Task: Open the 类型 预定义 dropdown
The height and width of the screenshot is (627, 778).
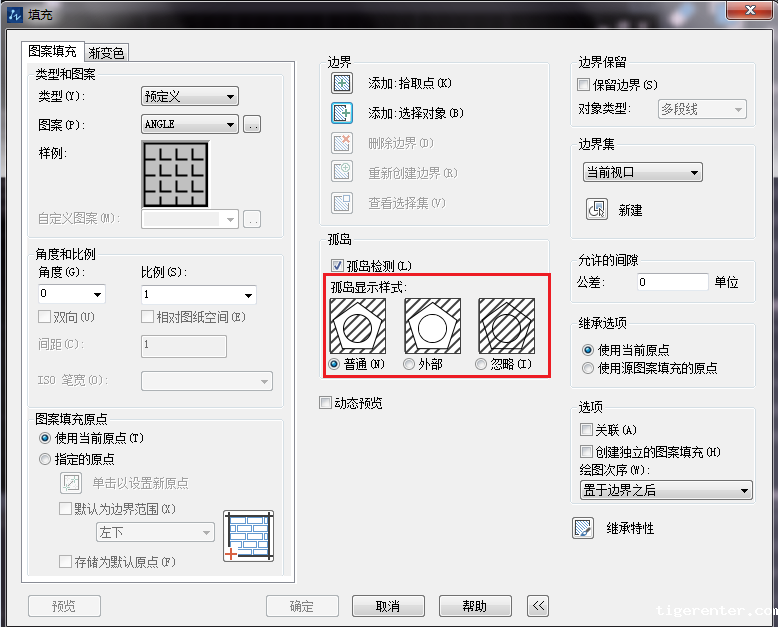Action: (190, 97)
